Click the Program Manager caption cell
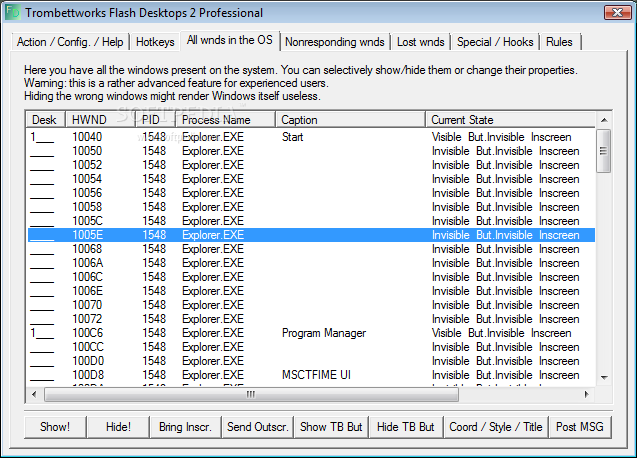 (x=324, y=333)
